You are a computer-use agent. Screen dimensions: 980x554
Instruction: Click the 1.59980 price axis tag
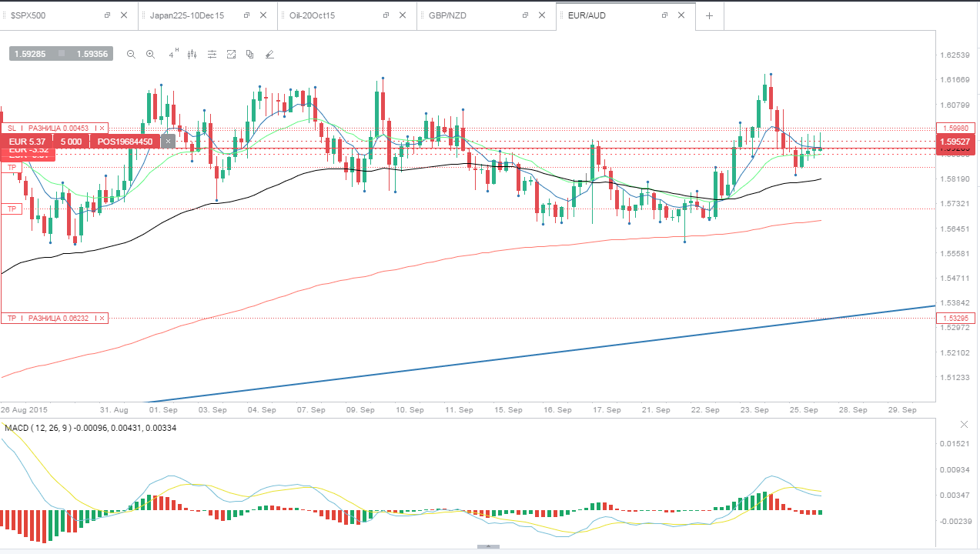coord(955,128)
